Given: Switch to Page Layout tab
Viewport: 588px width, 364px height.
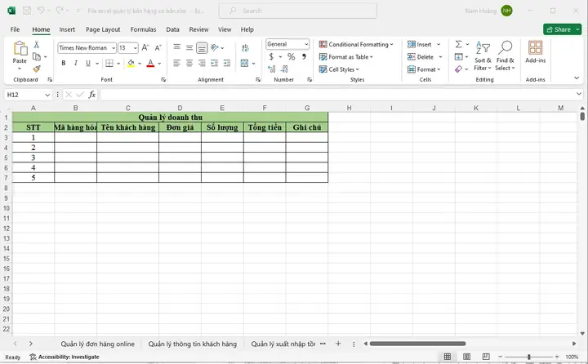Looking at the screenshot, I should coord(103,29).
